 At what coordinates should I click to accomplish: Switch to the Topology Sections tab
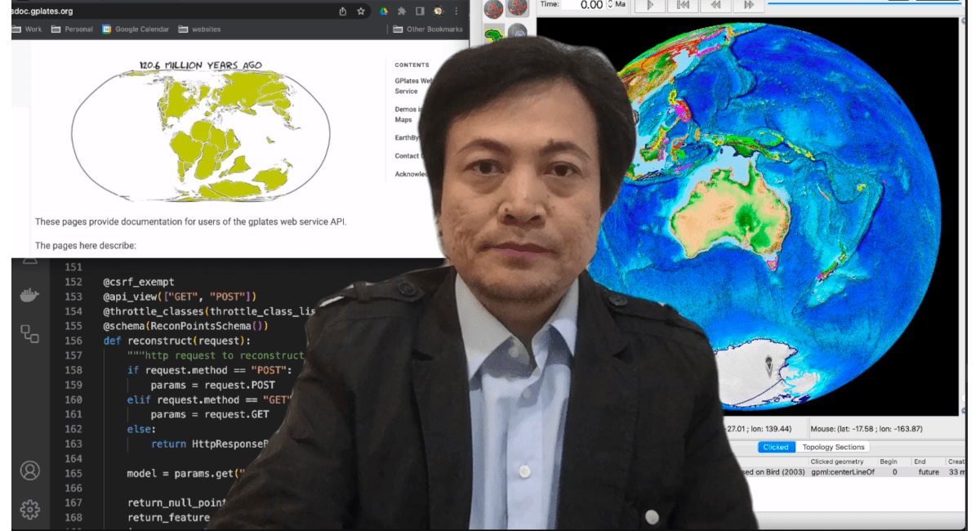[x=833, y=447]
